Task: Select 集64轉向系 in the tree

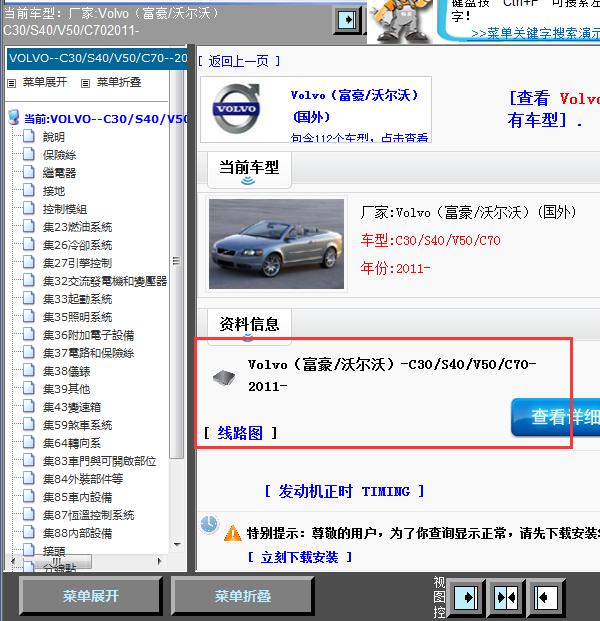Action: (72, 443)
